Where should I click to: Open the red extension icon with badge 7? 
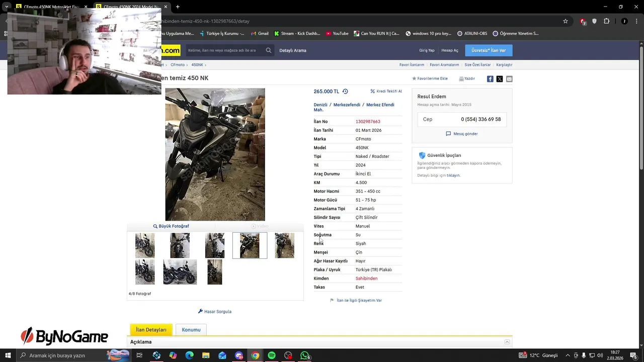pyautogui.click(x=583, y=21)
